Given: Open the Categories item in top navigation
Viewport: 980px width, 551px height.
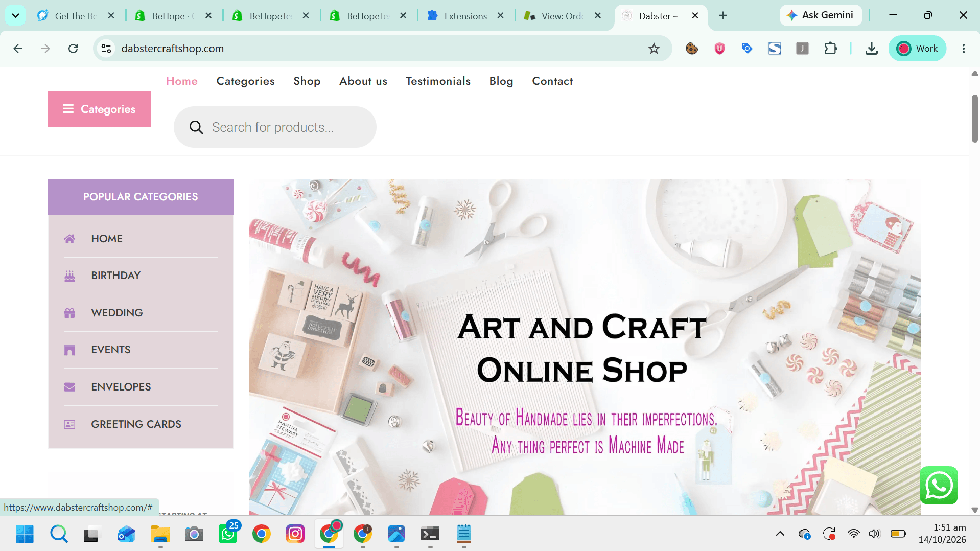Looking at the screenshot, I should (245, 81).
